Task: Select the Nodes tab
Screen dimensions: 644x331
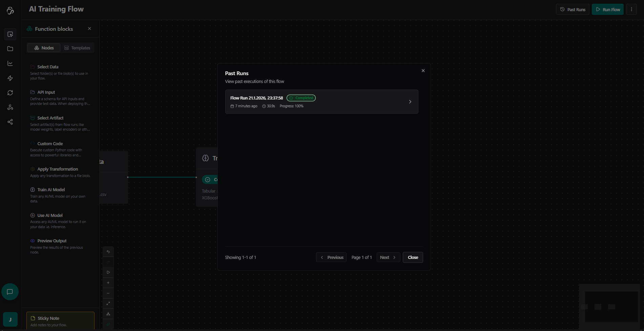Action: (x=44, y=48)
